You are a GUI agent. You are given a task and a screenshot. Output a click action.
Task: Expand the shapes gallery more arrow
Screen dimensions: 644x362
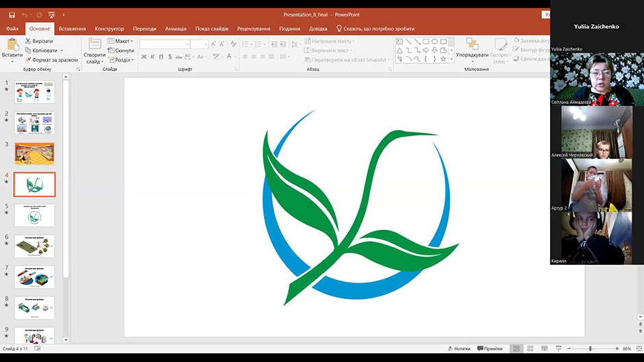451,60
